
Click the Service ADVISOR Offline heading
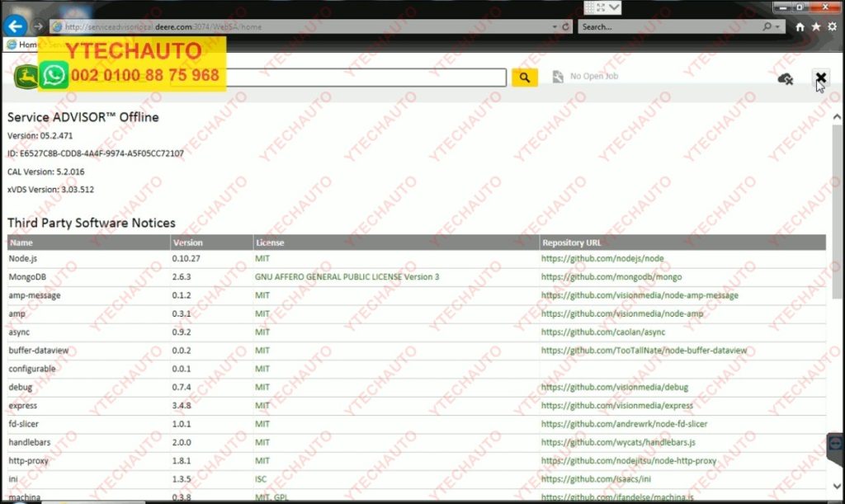pos(83,117)
